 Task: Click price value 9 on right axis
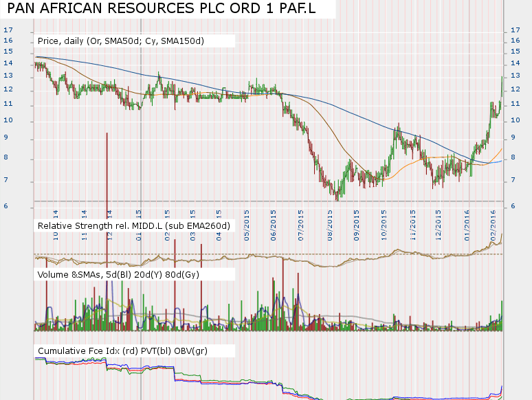[x=513, y=137]
